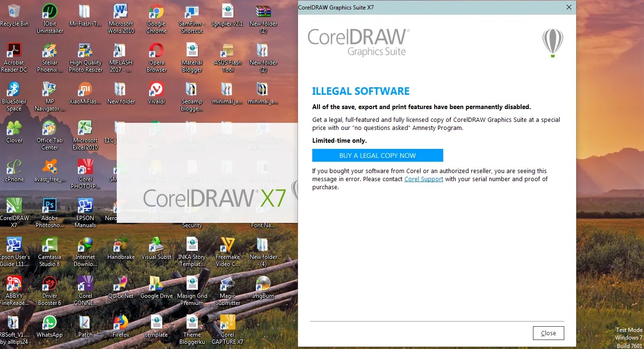Select the Visual Subst desktop icon
Image resolution: width=644 pixels, height=349 pixels.
pos(156,248)
